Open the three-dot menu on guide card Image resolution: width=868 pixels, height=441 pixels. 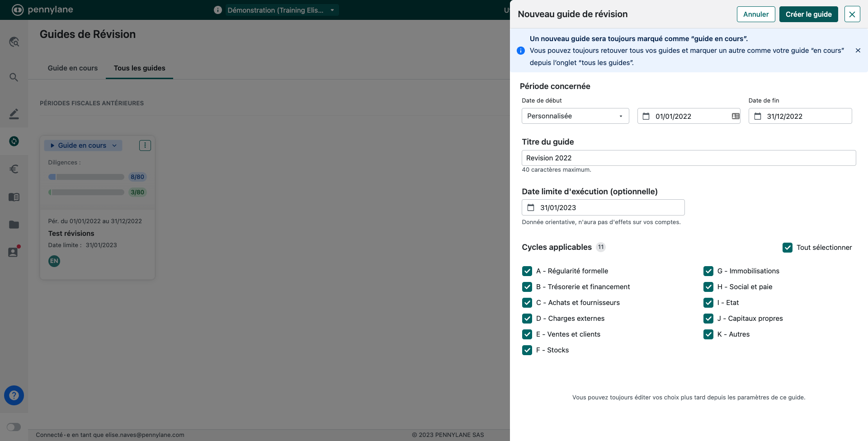(145, 145)
